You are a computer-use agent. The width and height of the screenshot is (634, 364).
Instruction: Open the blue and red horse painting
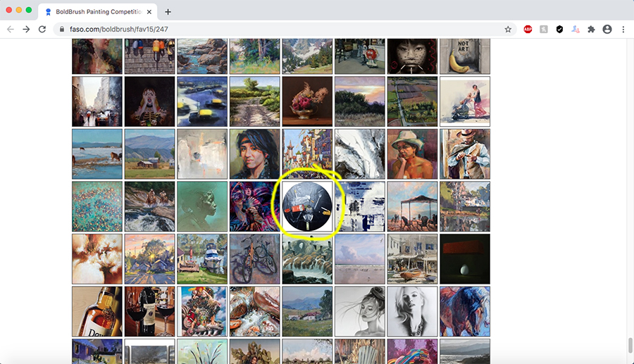[465, 311]
